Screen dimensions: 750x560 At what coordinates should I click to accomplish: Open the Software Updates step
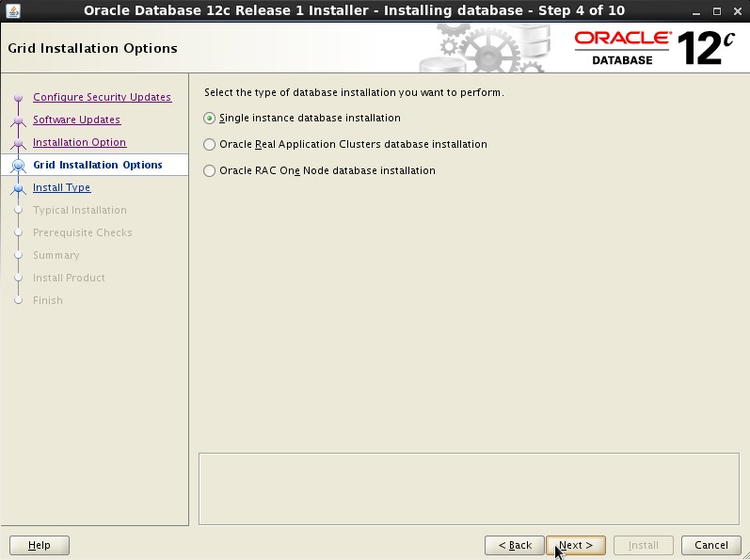76,120
